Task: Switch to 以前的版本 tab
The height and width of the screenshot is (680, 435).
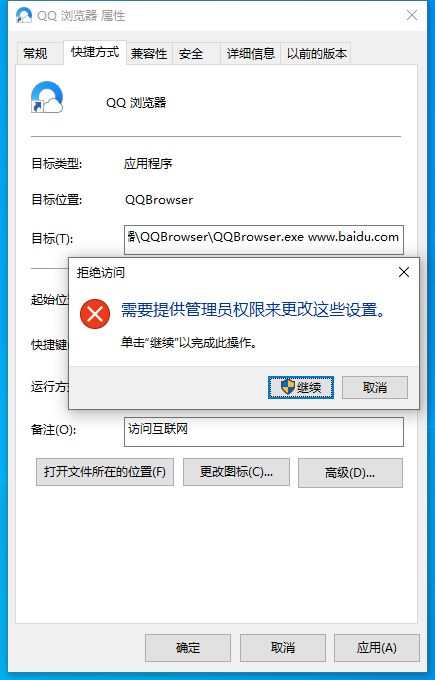Action: pos(316,53)
